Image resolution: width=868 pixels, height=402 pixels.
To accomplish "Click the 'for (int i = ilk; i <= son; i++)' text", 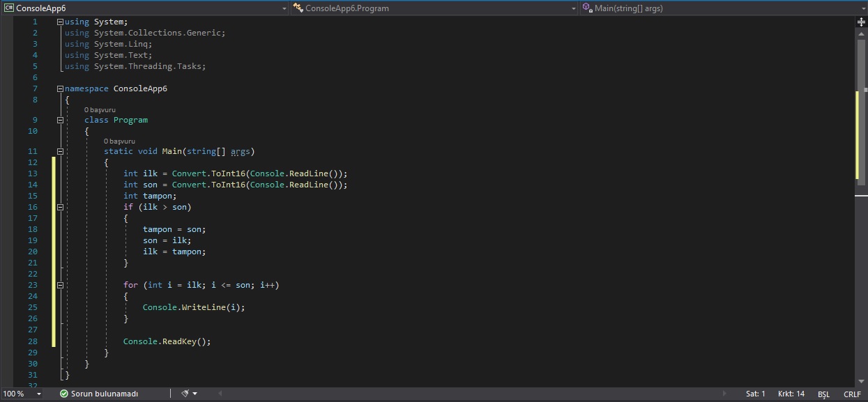I will pyautogui.click(x=201, y=285).
